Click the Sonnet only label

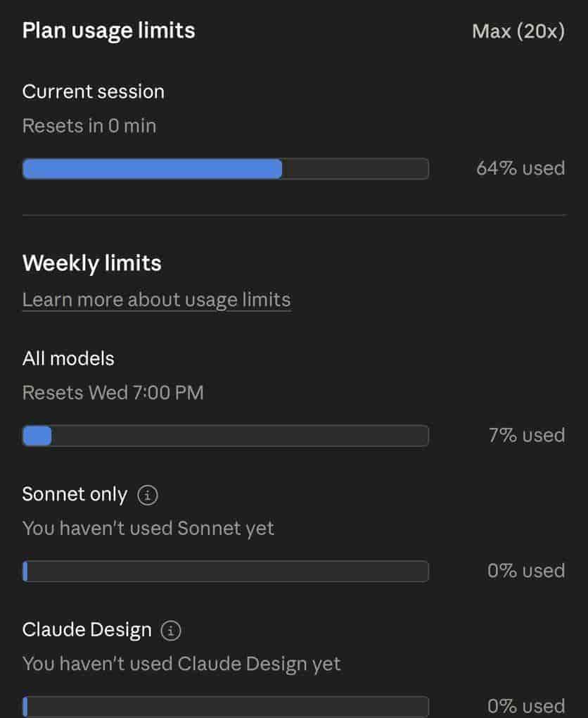pyautogui.click(x=75, y=494)
